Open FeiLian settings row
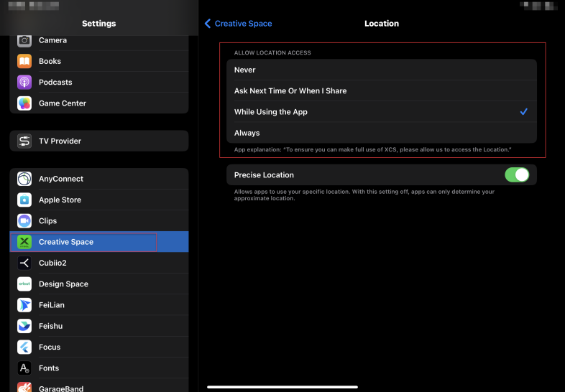Viewport: 565px width, 392px height. (x=99, y=305)
